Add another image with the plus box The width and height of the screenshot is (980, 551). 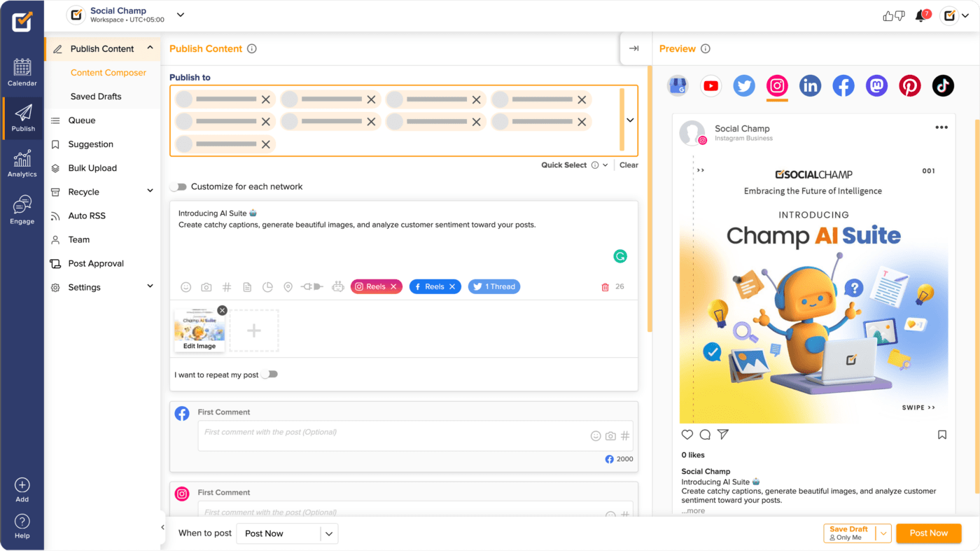[254, 330]
